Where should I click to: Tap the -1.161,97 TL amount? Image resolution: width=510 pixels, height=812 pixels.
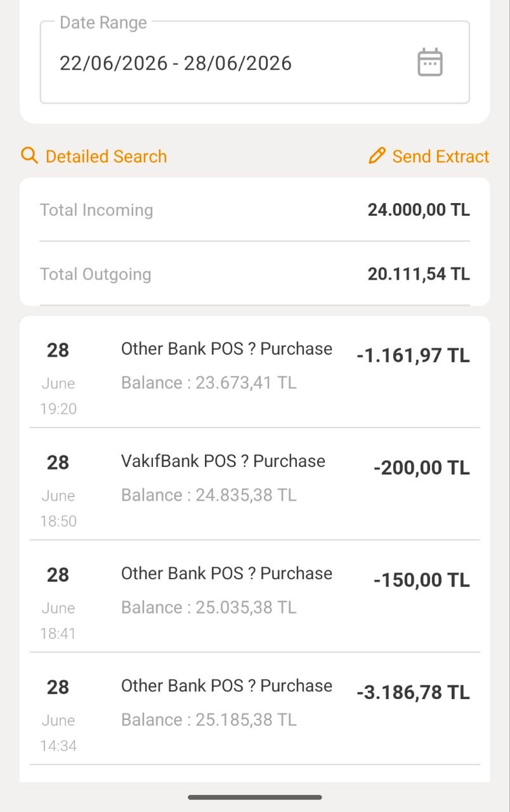(x=413, y=355)
